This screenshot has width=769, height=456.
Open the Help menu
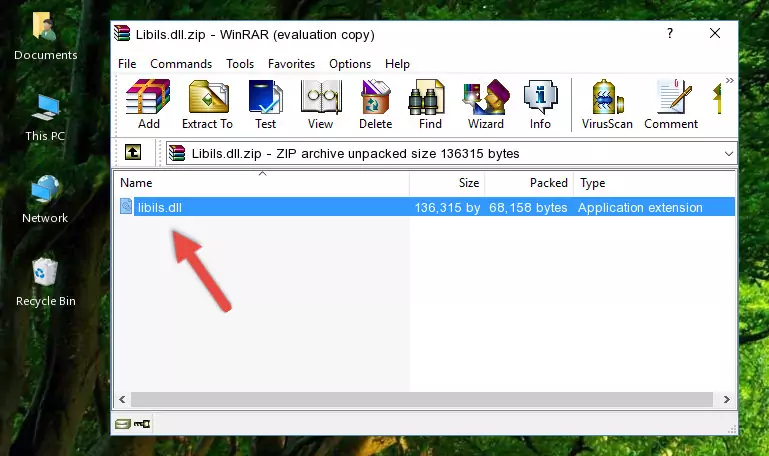(x=397, y=64)
